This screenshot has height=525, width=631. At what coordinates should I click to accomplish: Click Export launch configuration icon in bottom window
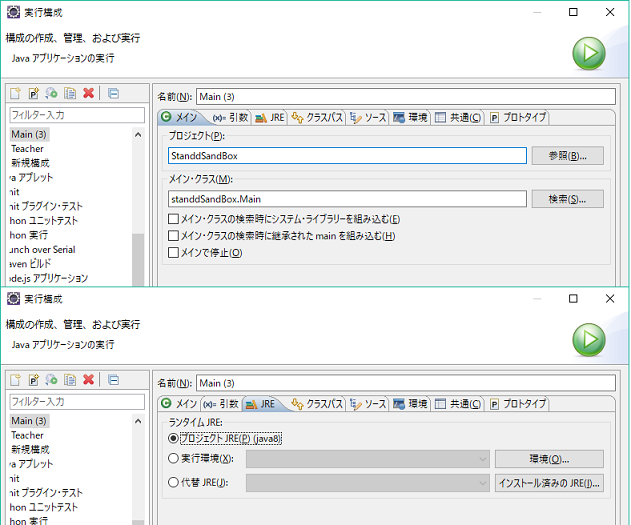(52, 380)
